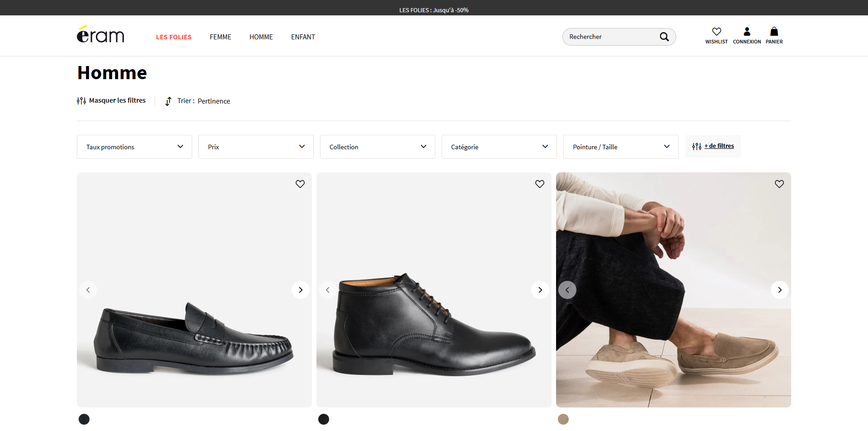Show next image of black loafer
Viewport: 868px width, 431px height.
(301, 290)
